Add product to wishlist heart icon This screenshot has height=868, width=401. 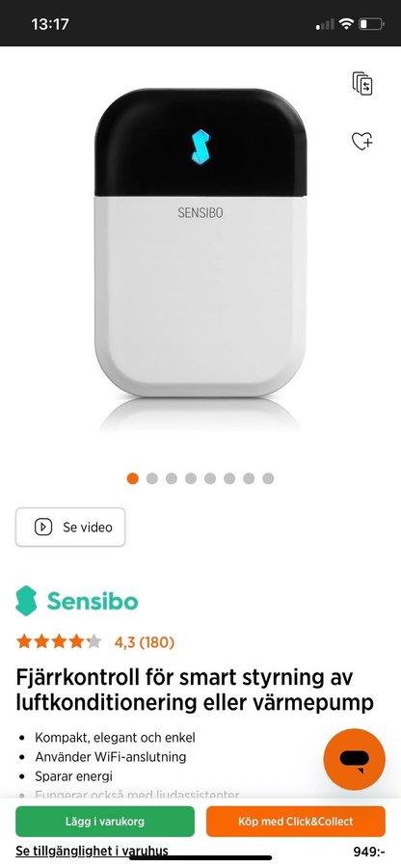[x=362, y=141]
